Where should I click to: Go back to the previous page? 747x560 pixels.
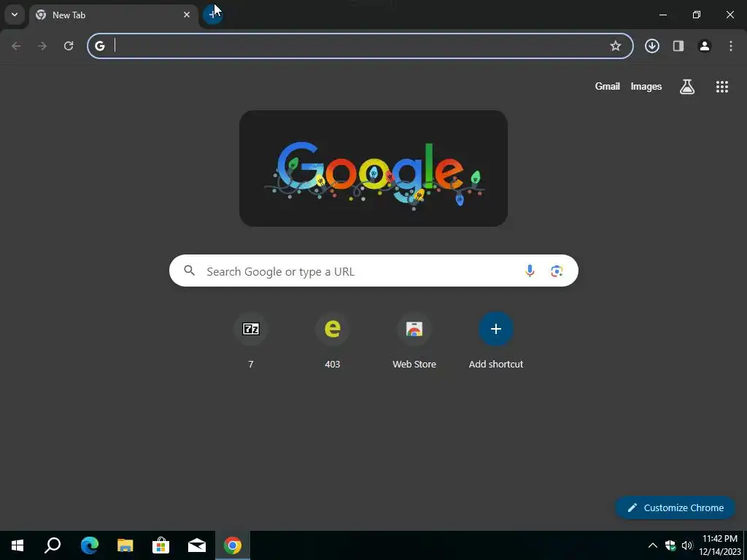[16, 46]
